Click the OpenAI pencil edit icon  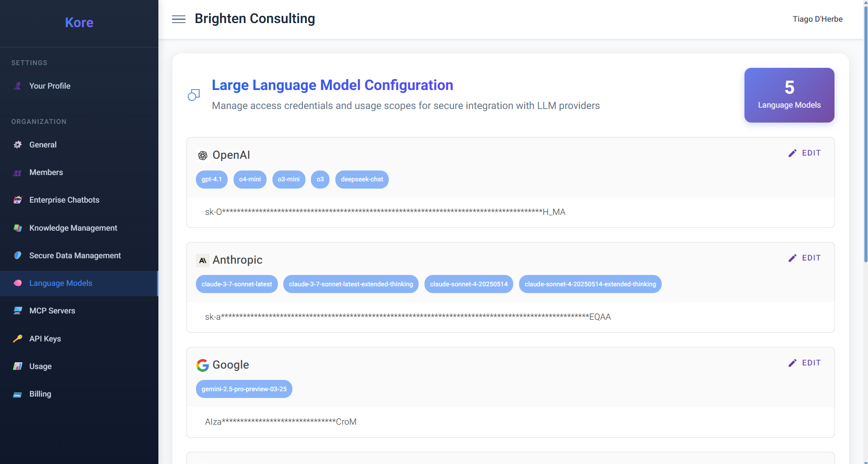tap(792, 153)
